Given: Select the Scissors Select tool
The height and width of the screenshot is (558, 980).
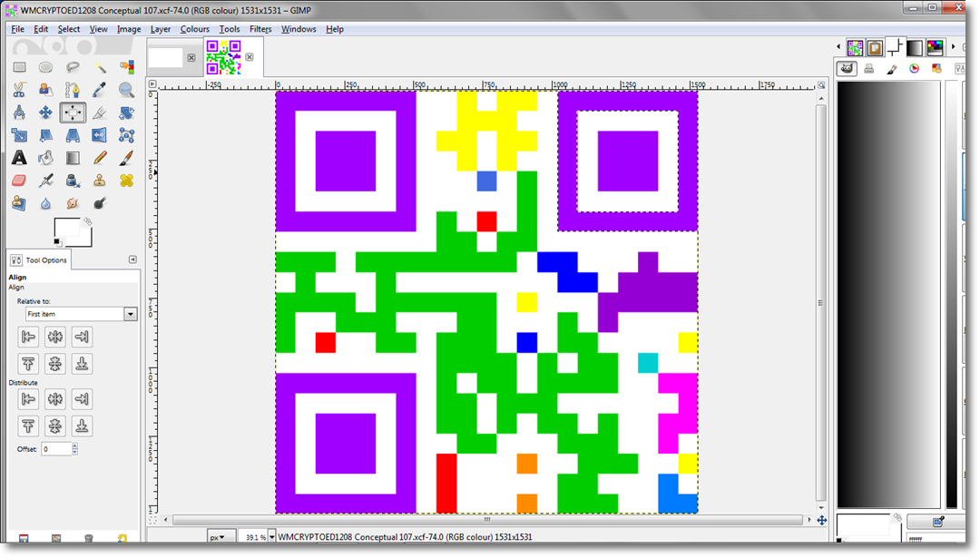Looking at the screenshot, I should [x=19, y=90].
